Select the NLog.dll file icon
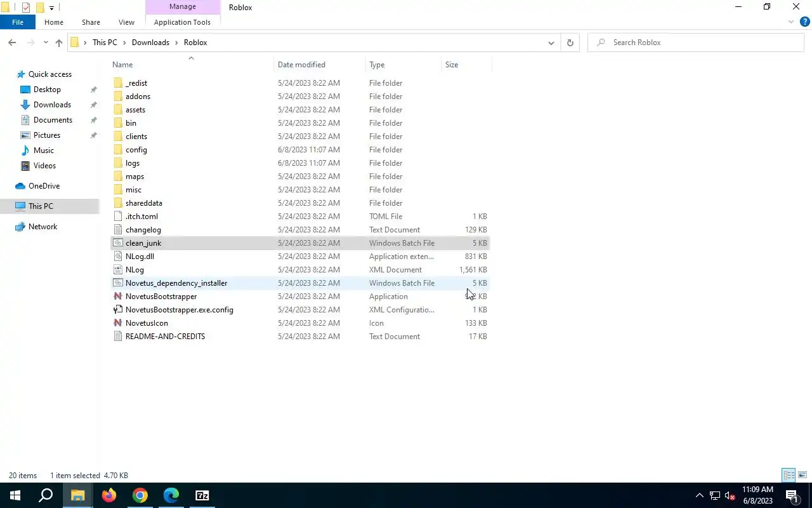812x508 pixels. 118,257
